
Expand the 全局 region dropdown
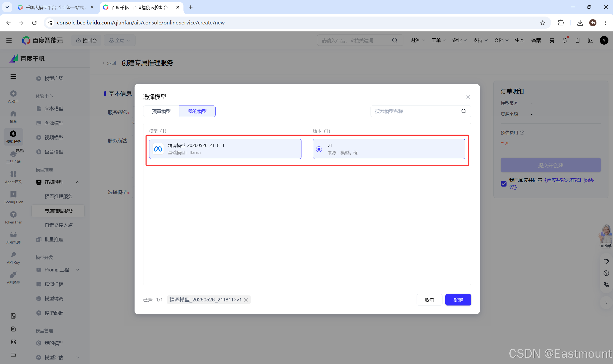[x=120, y=40]
